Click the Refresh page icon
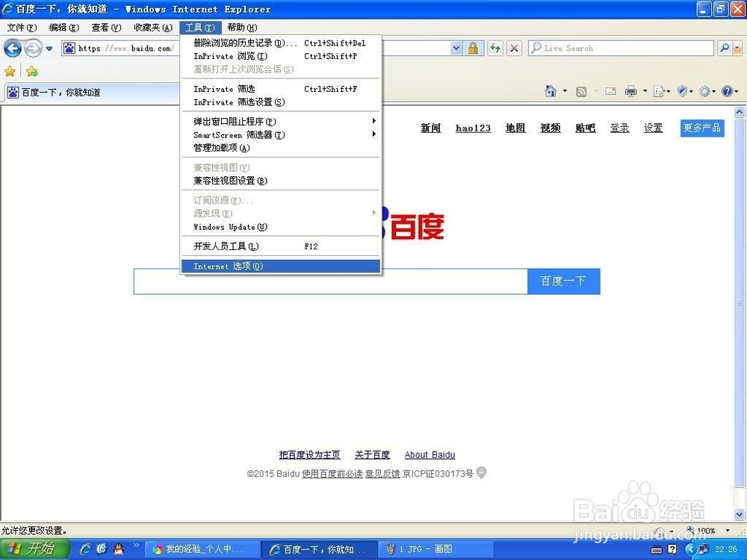 point(495,48)
